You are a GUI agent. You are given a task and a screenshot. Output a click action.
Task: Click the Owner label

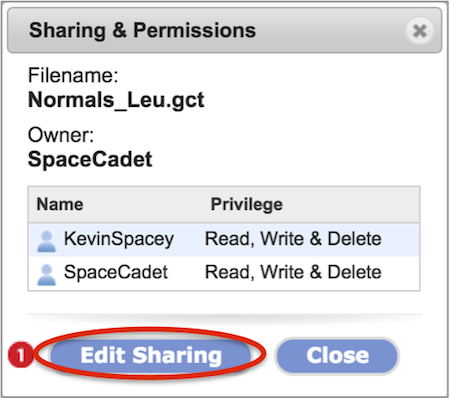point(61,135)
